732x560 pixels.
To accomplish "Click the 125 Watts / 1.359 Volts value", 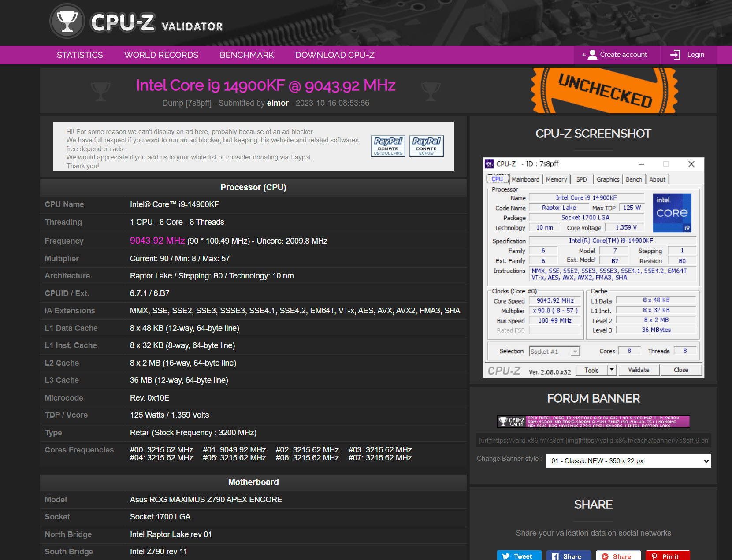I will tap(170, 415).
